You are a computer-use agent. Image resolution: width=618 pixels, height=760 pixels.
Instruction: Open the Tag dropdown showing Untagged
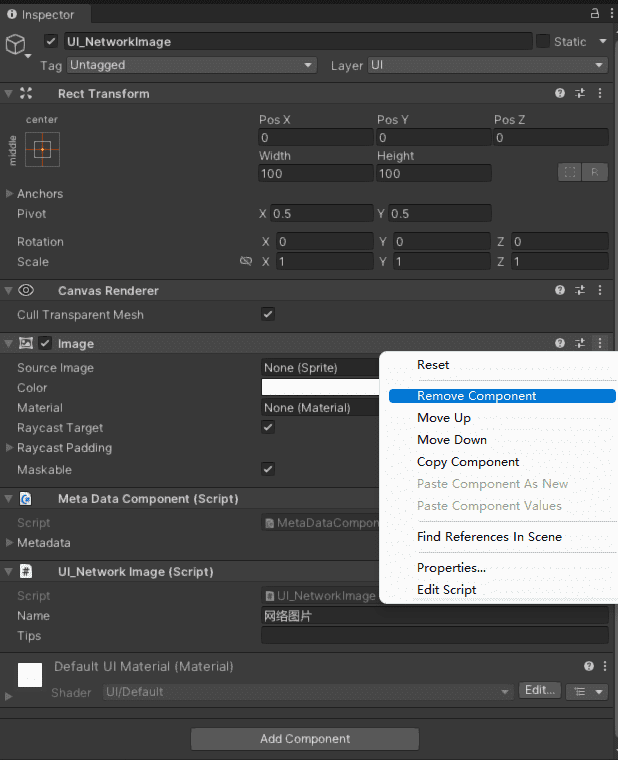click(191, 65)
